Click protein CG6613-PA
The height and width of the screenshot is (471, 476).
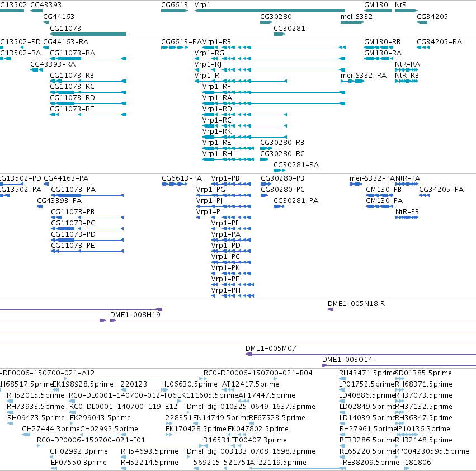point(182,178)
